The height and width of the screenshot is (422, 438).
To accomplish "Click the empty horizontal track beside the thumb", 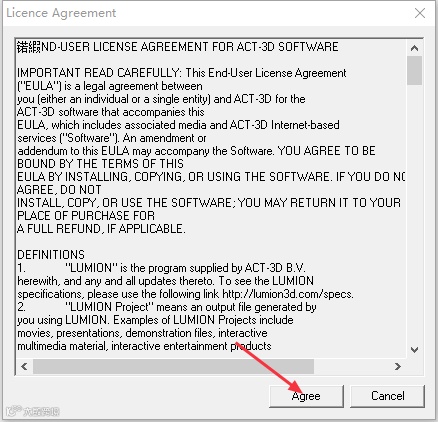I will point(352,366).
